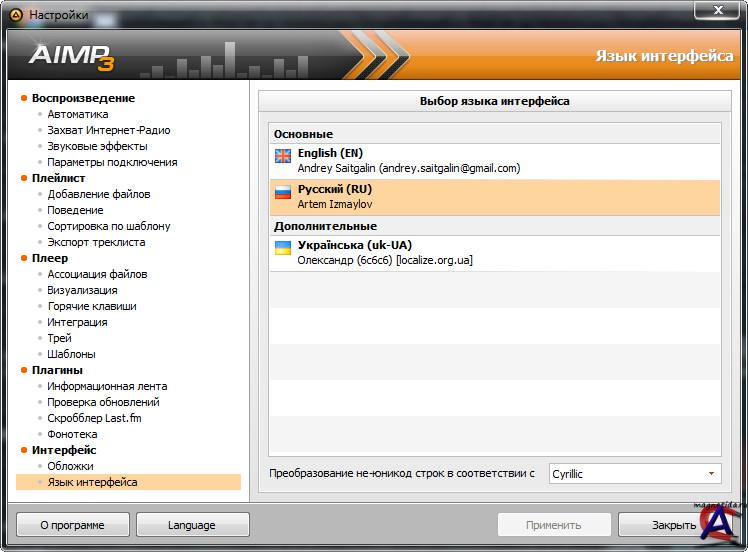Click the AIMP icon in title bar

pos(16,15)
